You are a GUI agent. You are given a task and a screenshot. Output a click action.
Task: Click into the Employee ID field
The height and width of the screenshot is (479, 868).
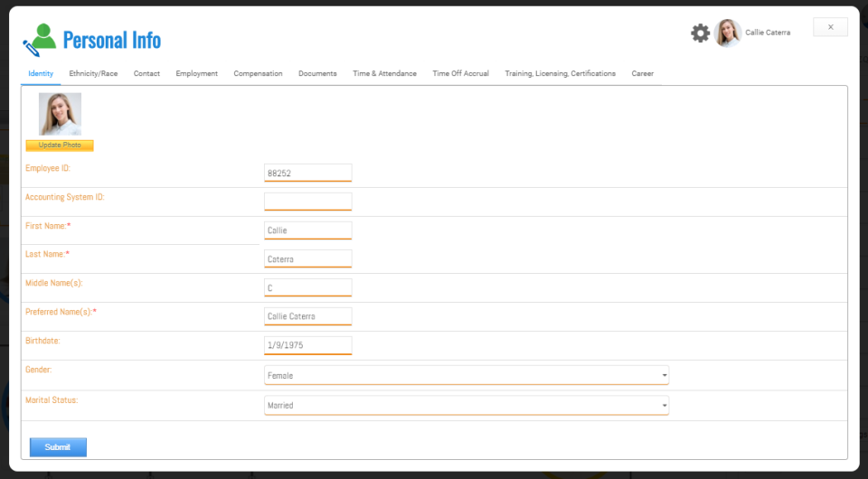point(307,173)
